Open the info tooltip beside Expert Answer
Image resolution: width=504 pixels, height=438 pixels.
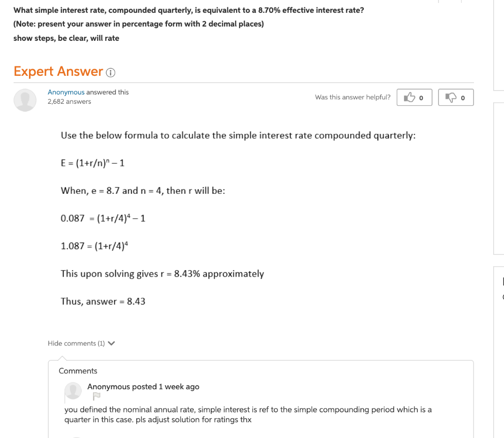[x=111, y=73]
